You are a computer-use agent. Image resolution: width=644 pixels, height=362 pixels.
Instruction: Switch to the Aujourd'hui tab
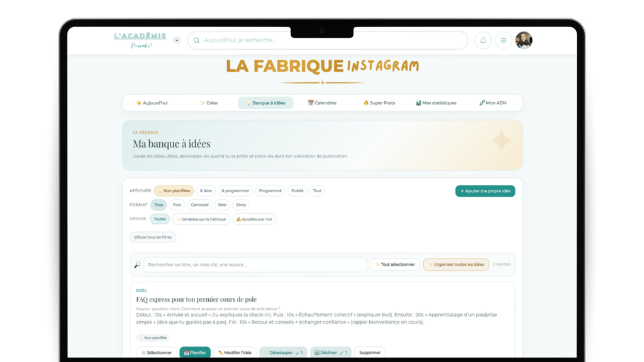coord(152,103)
